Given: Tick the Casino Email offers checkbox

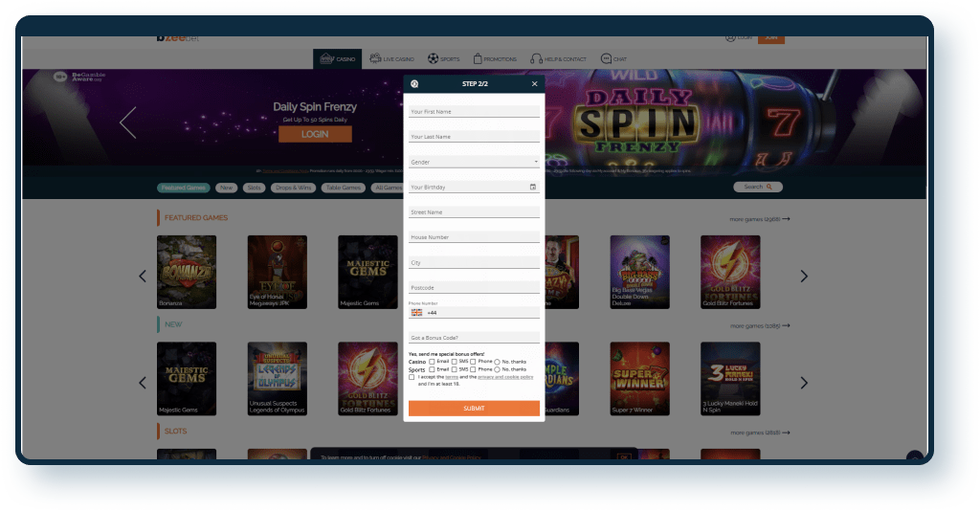Looking at the screenshot, I should pos(433,362).
